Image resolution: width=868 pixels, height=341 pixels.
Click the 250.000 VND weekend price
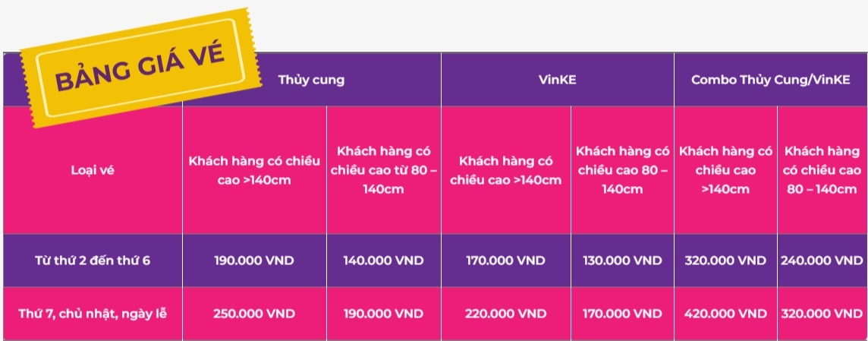254,314
